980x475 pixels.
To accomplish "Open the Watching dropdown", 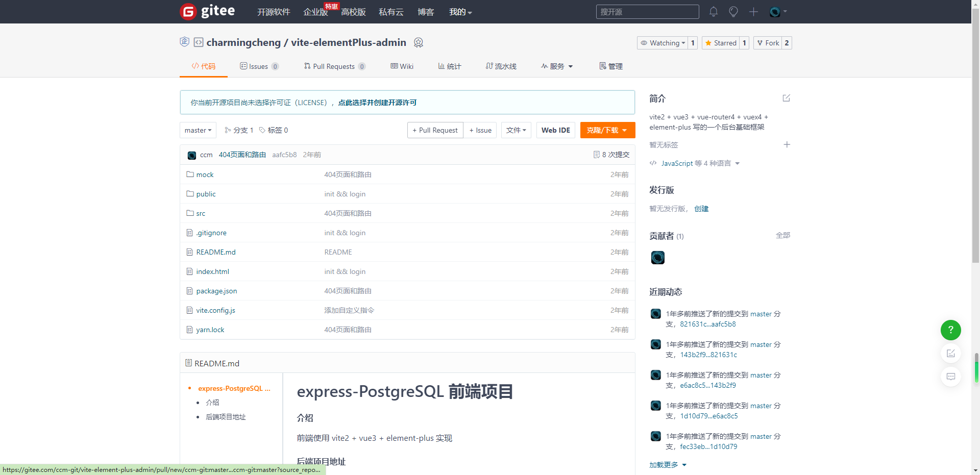I will click(x=663, y=43).
